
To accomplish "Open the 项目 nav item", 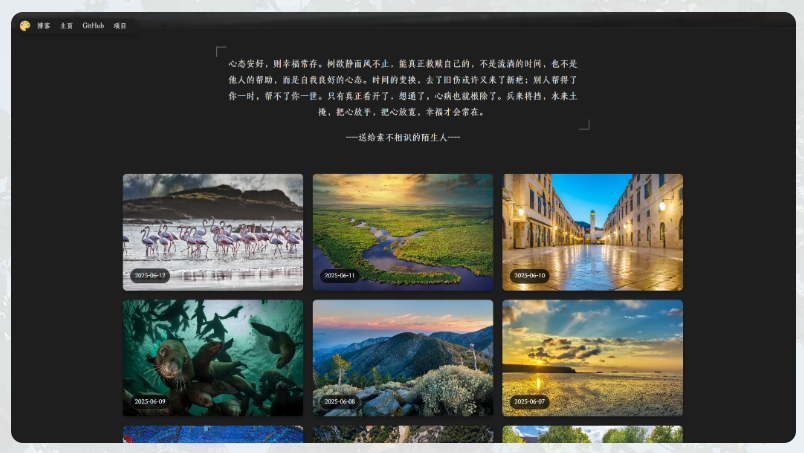I will pyautogui.click(x=120, y=26).
